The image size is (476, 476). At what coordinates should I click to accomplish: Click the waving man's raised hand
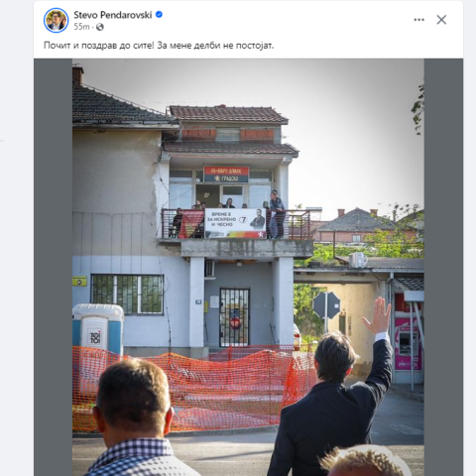(378, 314)
